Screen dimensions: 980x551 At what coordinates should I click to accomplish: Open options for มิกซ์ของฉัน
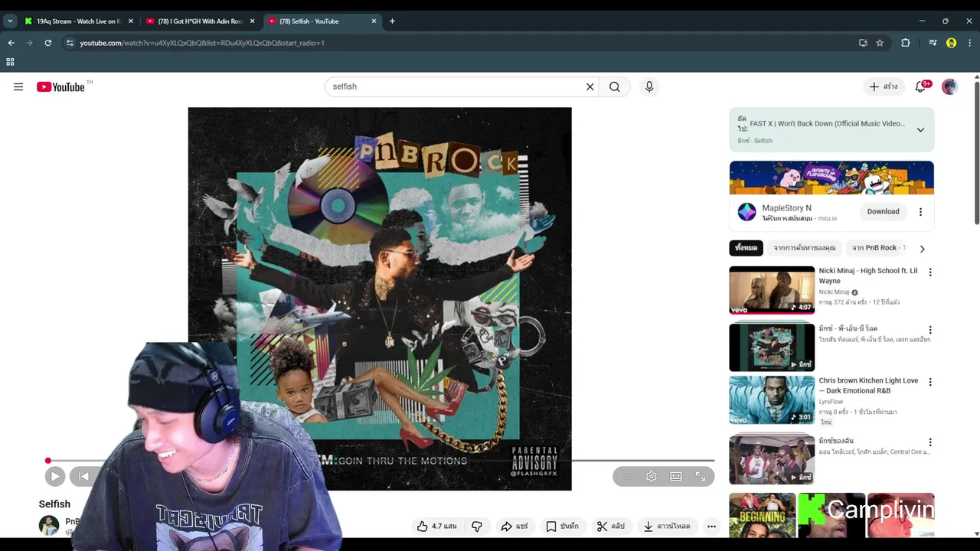point(930,442)
